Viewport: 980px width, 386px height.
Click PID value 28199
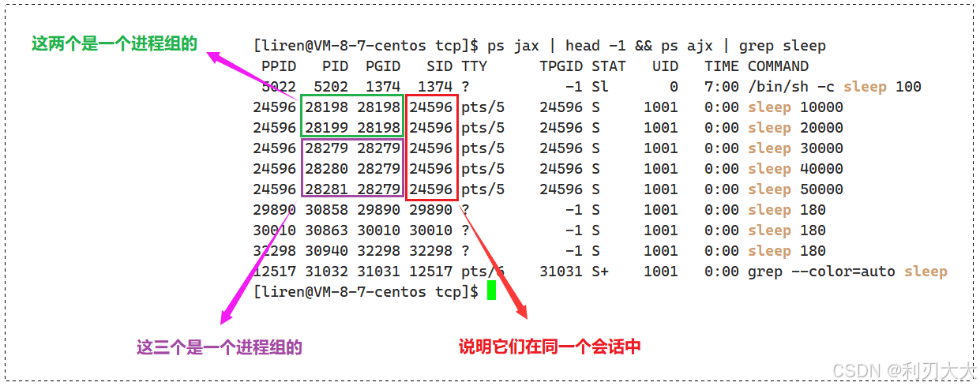click(x=327, y=128)
